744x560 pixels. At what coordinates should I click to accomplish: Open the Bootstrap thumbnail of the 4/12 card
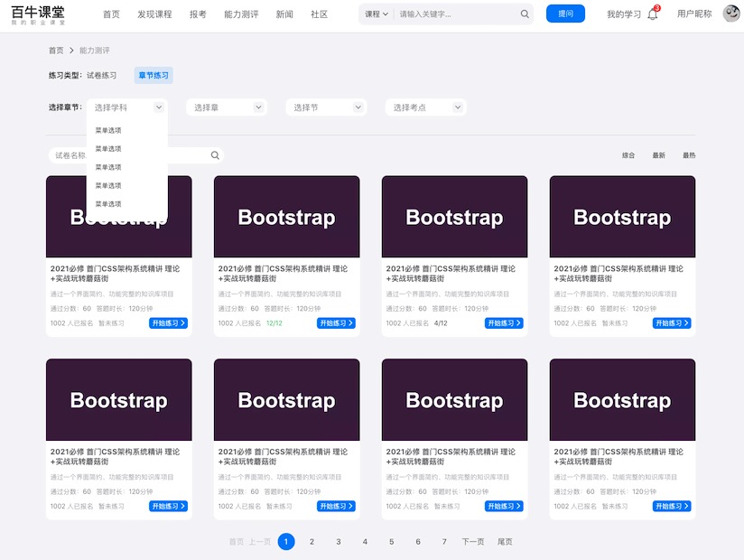pos(454,217)
